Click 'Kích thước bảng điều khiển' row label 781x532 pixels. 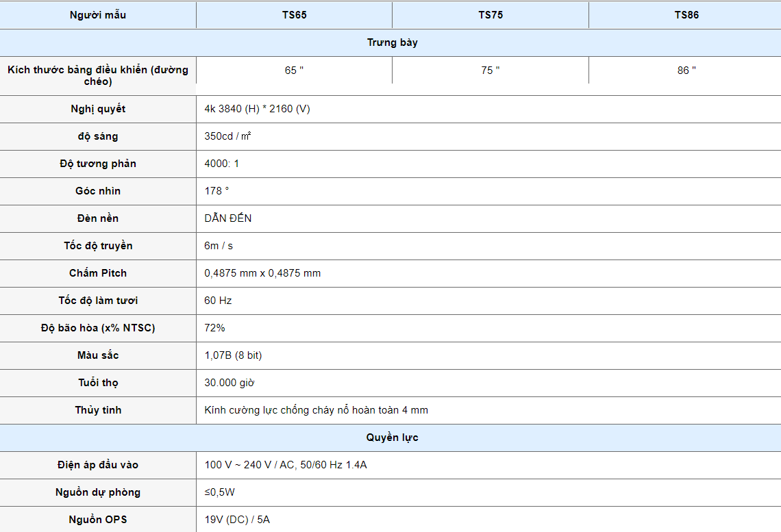98,75
